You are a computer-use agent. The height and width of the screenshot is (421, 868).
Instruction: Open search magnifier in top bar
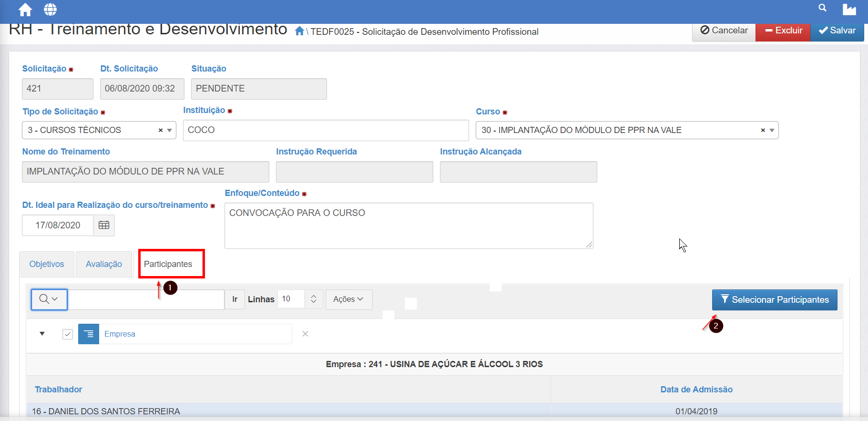[822, 8]
